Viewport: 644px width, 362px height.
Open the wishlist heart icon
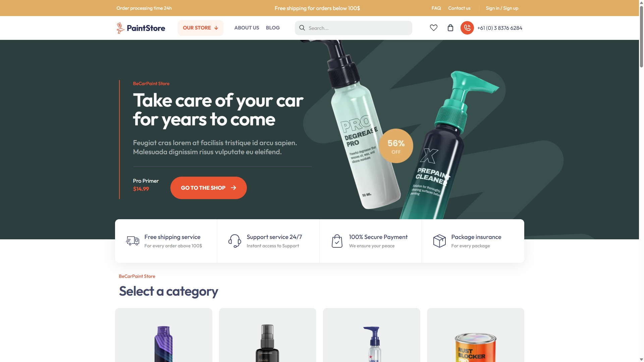coord(433,28)
